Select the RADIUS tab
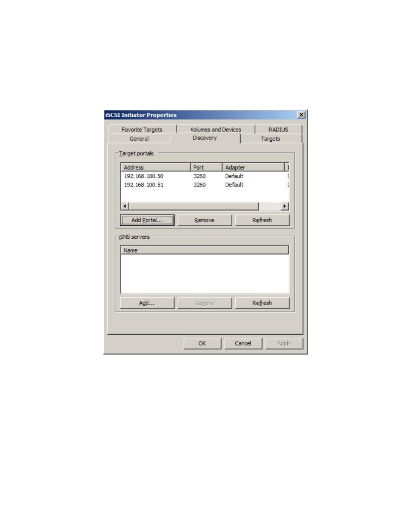411x532 pixels. [278, 129]
